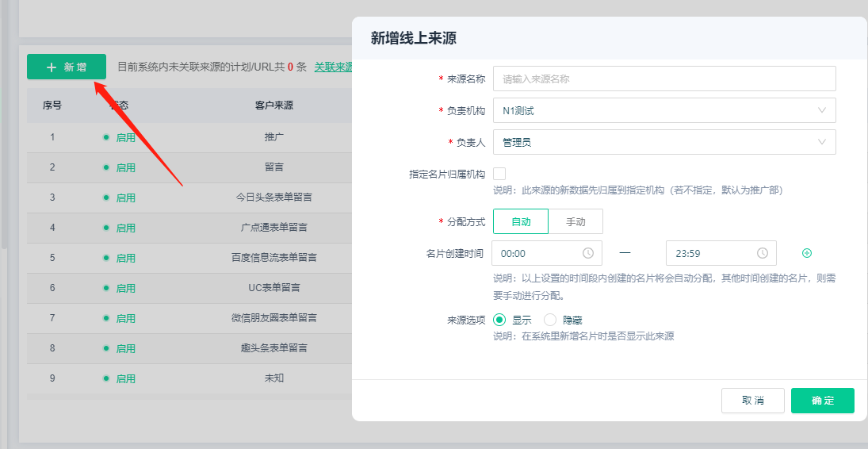The height and width of the screenshot is (449, 868).
Task: Click the green status dot in row 5
Action: click(x=106, y=257)
